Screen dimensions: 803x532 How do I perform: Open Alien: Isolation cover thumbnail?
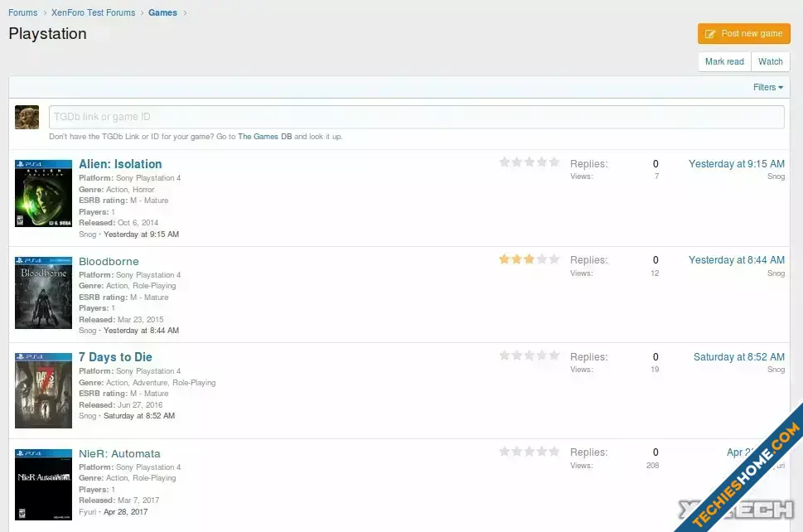coord(44,194)
